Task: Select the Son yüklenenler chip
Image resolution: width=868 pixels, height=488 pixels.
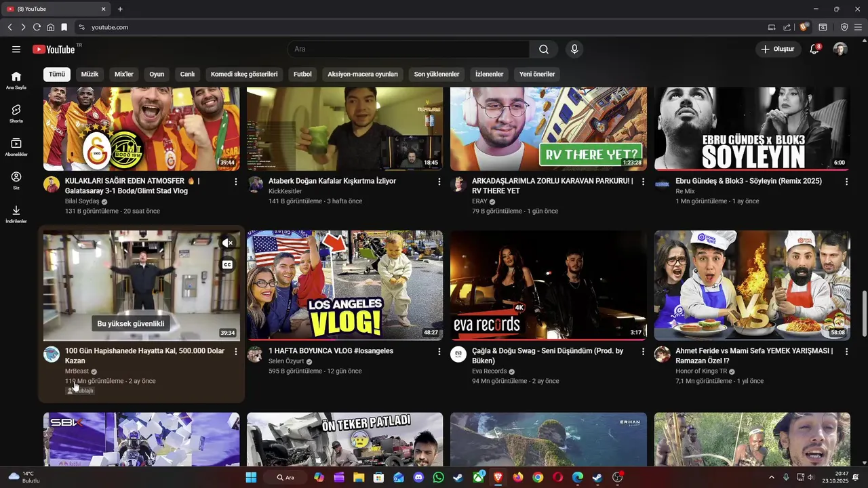Action: [437, 74]
